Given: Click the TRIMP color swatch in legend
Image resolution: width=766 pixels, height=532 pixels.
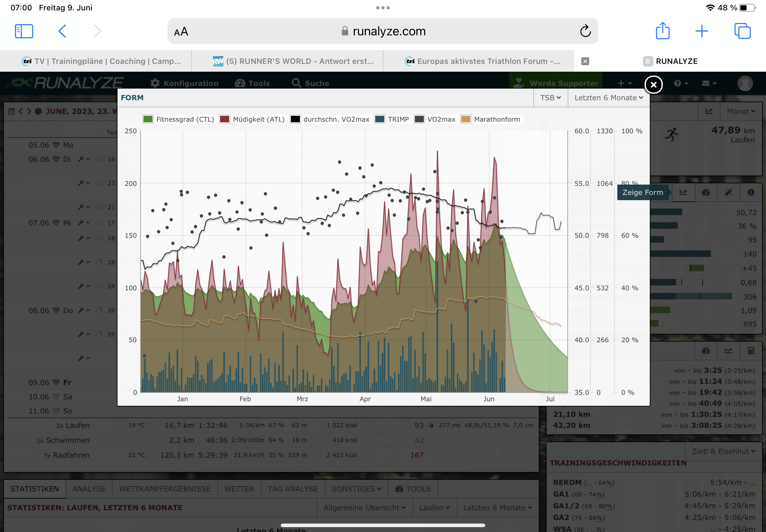Looking at the screenshot, I should point(379,119).
